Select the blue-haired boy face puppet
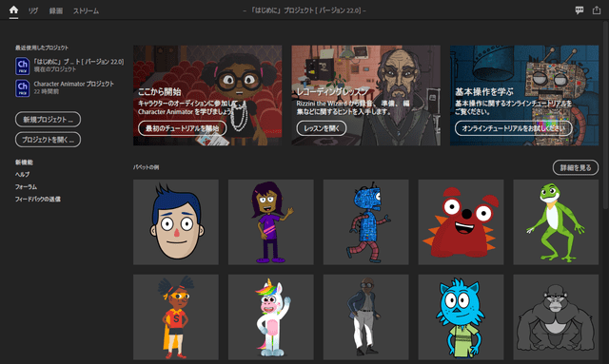The image size is (609, 364). [x=176, y=222]
